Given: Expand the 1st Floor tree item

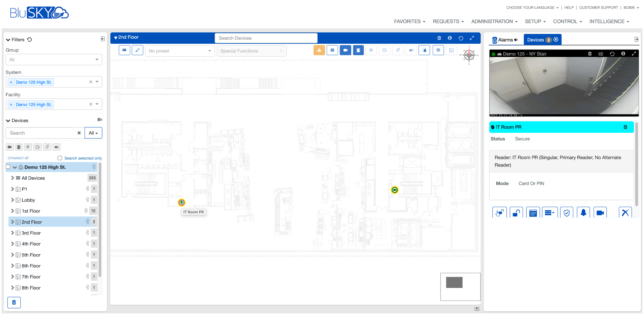Looking at the screenshot, I should point(12,211).
